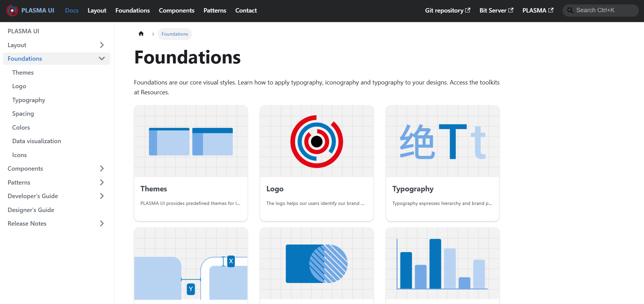Open Components in the top navigation
This screenshot has width=644, height=304.
177,11
